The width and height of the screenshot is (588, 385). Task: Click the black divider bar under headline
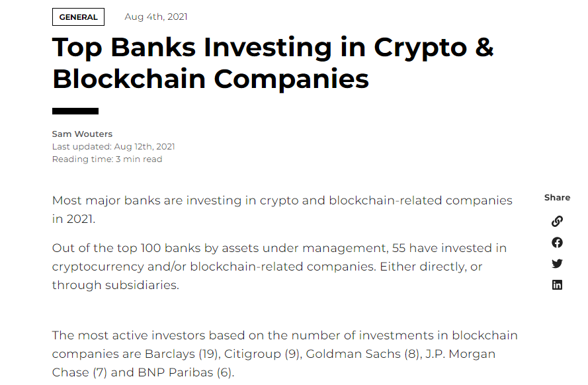(75, 111)
